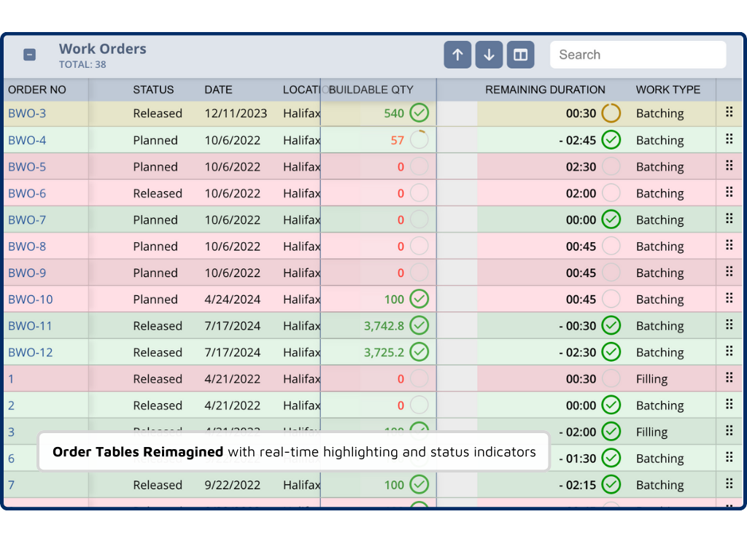Click green checkmark beside BWO-11 quantity 3,742.8
This screenshot has width=747, height=560.
(419, 325)
